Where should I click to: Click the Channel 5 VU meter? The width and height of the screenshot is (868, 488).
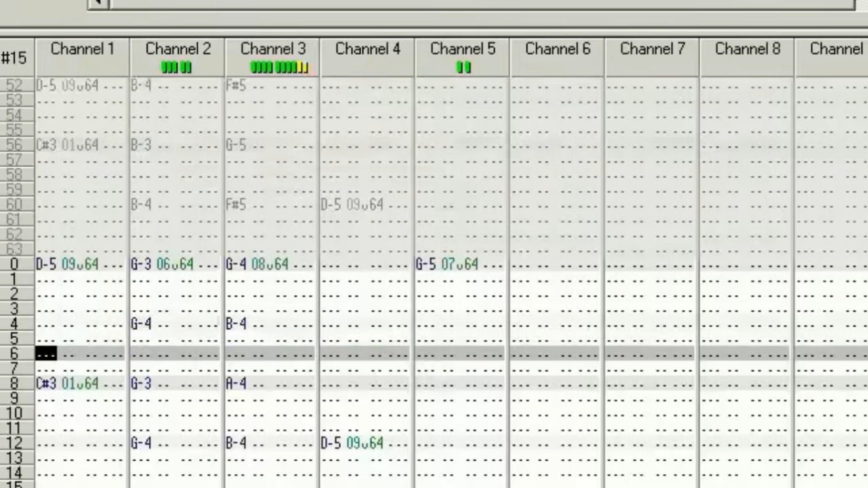pos(463,68)
